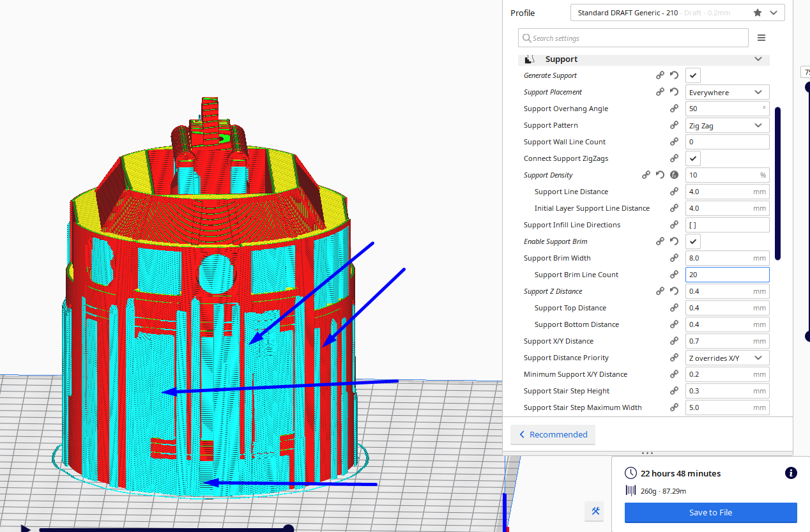Open the Support Placement dropdown

(727, 92)
